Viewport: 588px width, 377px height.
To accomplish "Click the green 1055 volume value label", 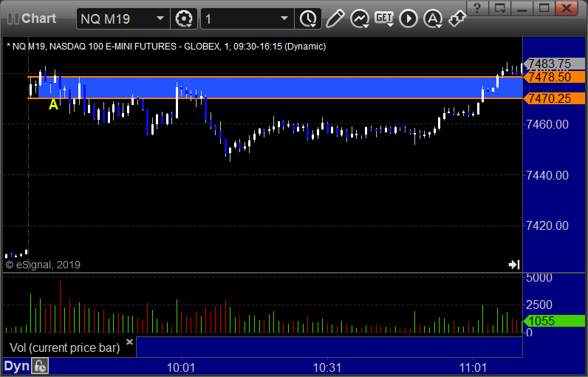I will pyautogui.click(x=554, y=321).
